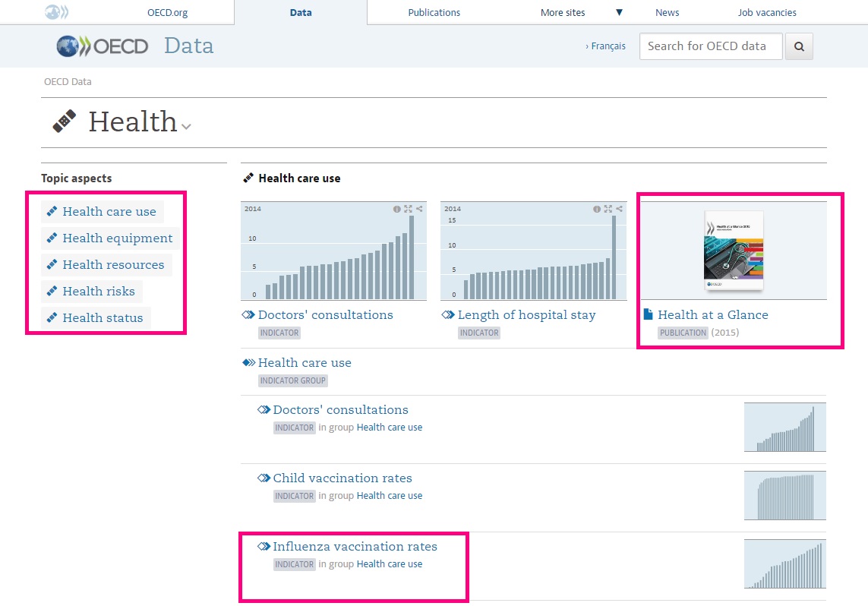This screenshot has width=868, height=606.
Task: Click bandage icon beside Health equipment
Action: coord(52,238)
